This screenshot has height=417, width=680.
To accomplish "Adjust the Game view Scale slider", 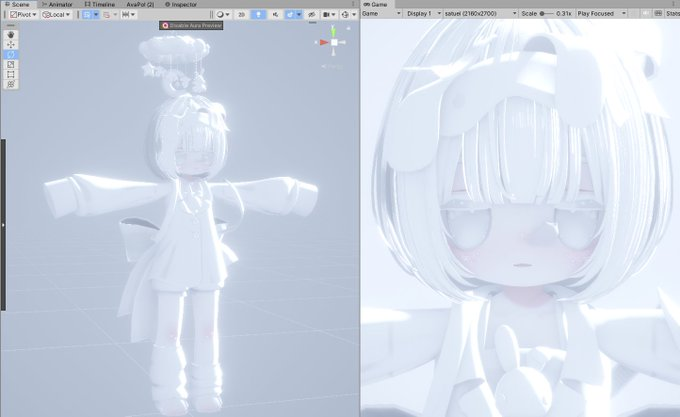I will tap(546, 13).
